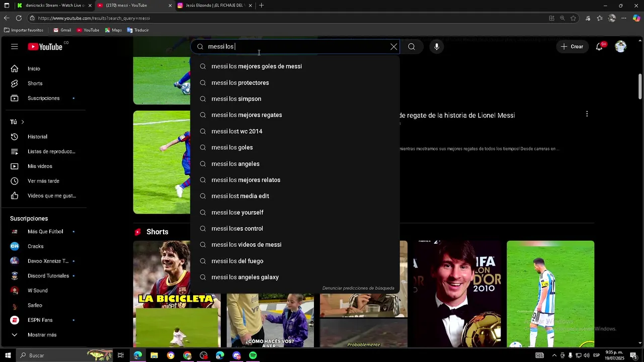The height and width of the screenshot is (362, 644).
Task: Select suggestion 'messi los mejores regates'
Action: coord(295,115)
